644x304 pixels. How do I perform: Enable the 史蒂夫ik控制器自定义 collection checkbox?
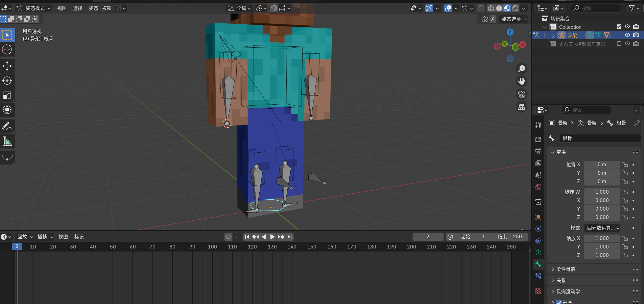(619, 44)
